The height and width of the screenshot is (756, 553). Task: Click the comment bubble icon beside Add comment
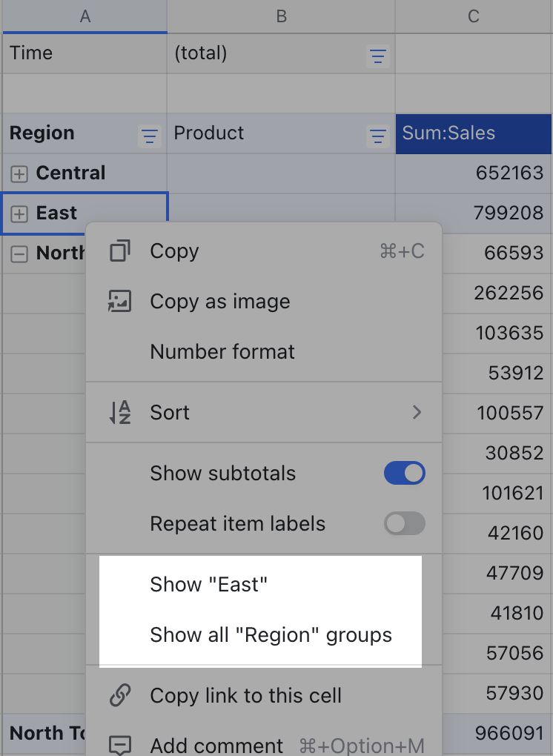point(120,743)
